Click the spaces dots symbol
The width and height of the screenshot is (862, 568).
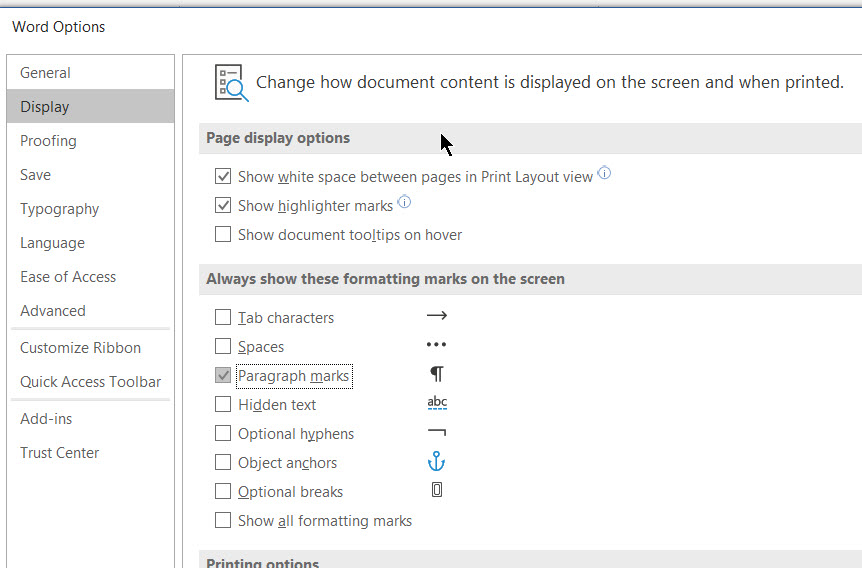[x=436, y=345]
